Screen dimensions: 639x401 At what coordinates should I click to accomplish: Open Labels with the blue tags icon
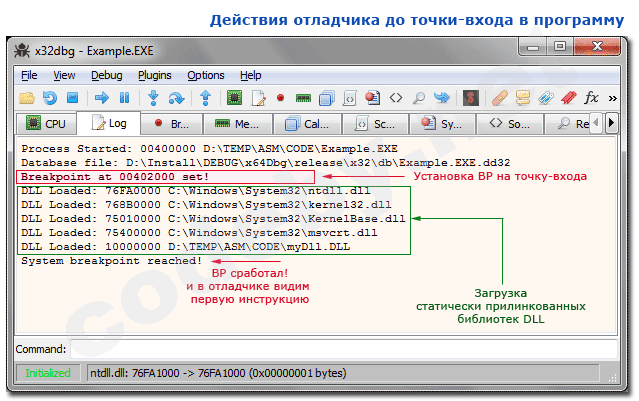(x=546, y=98)
